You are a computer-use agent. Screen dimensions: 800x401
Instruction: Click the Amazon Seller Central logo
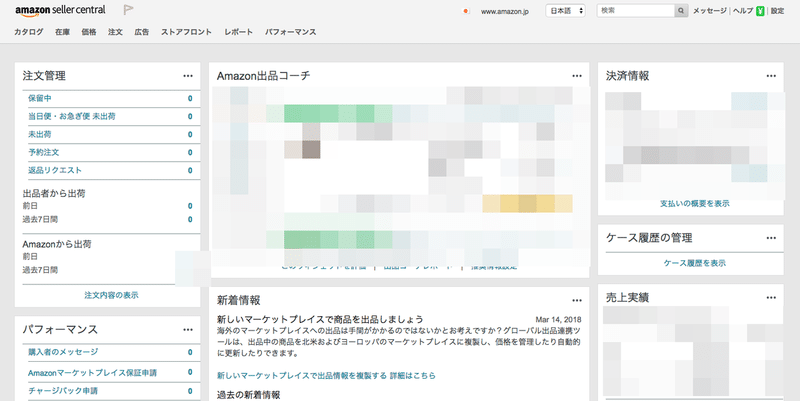point(60,10)
